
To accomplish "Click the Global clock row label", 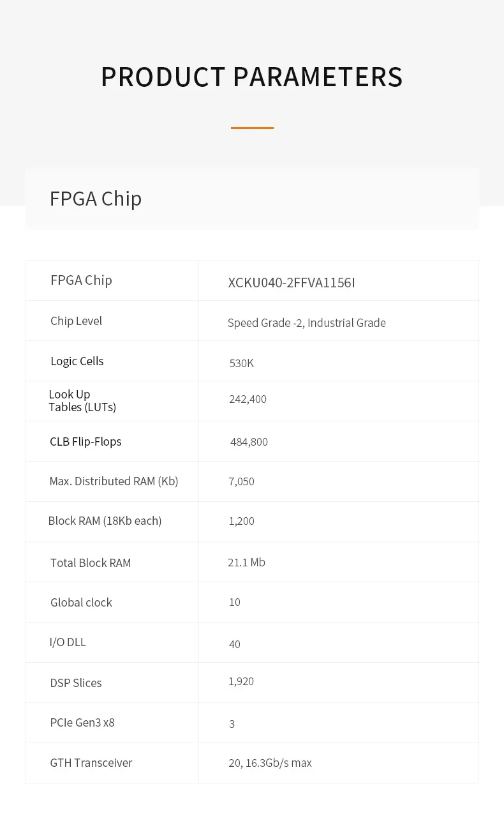I will pyautogui.click(x=81, y=602).
